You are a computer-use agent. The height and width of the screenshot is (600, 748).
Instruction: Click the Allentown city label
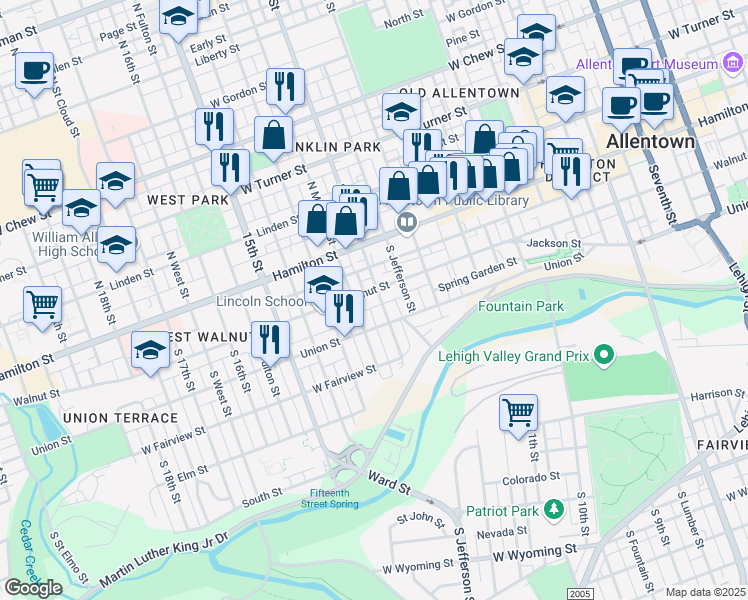(650, 141)
